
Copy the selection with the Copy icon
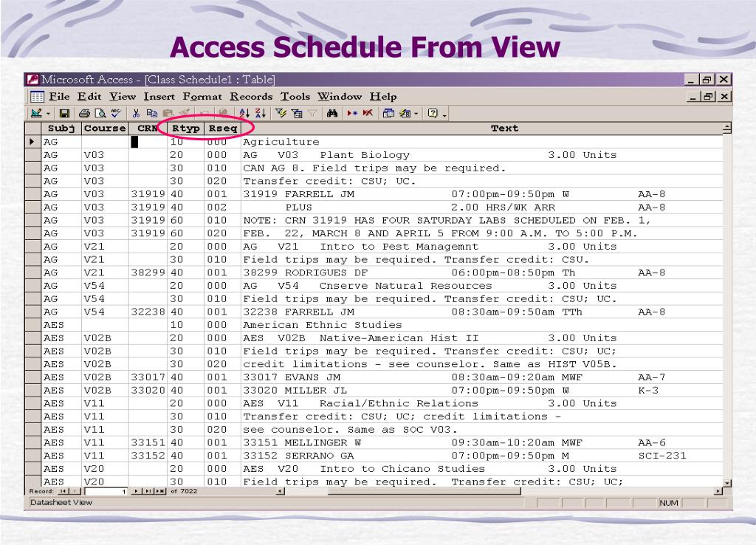tap(152, 113)
